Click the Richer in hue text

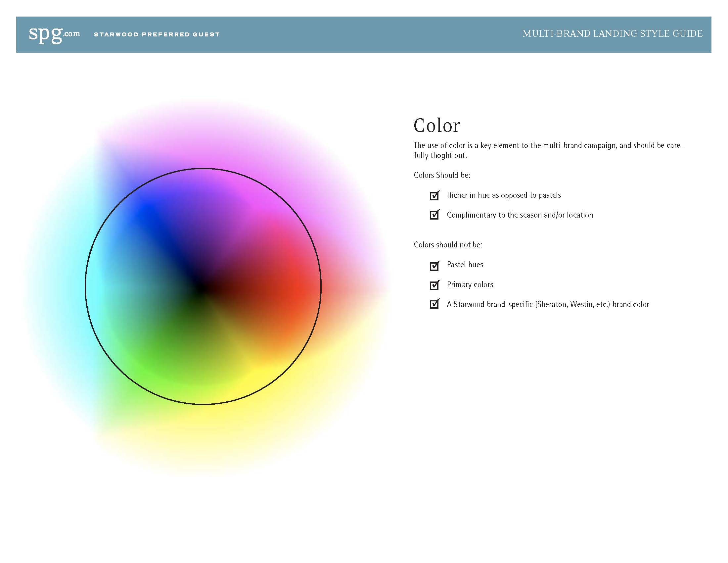click(504, 195)
